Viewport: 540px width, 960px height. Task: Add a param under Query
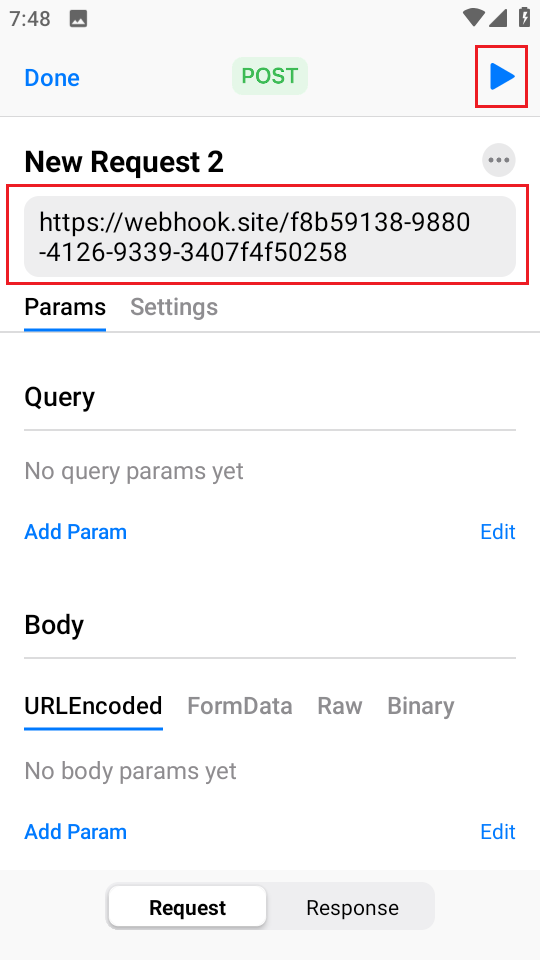pyautogui.click(x=75, y=531)
